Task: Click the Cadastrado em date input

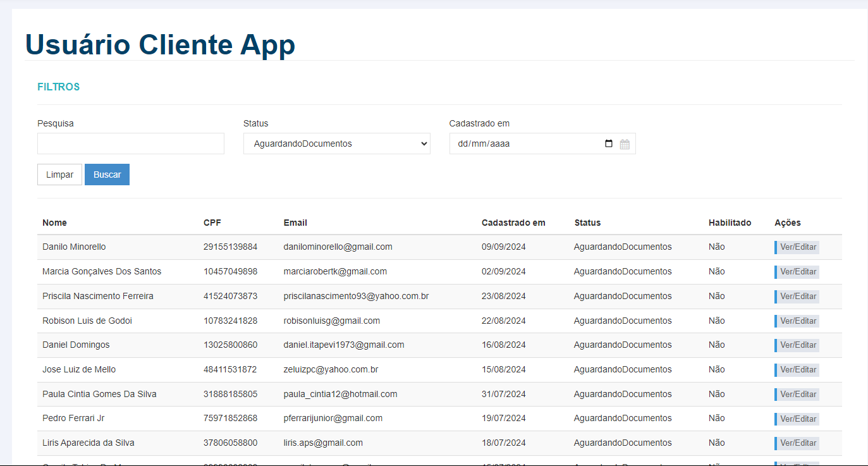Action: pyautogui.click(x=525, y=144)
